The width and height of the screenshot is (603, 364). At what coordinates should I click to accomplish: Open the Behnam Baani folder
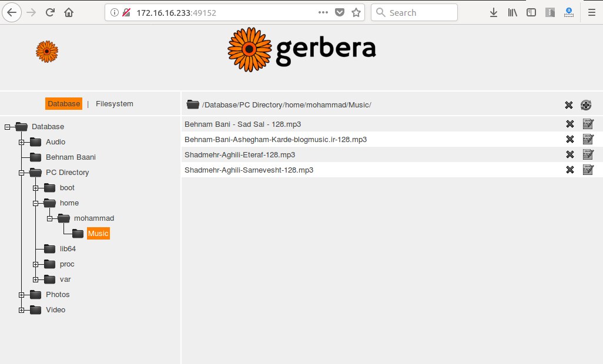pos(71,157)
